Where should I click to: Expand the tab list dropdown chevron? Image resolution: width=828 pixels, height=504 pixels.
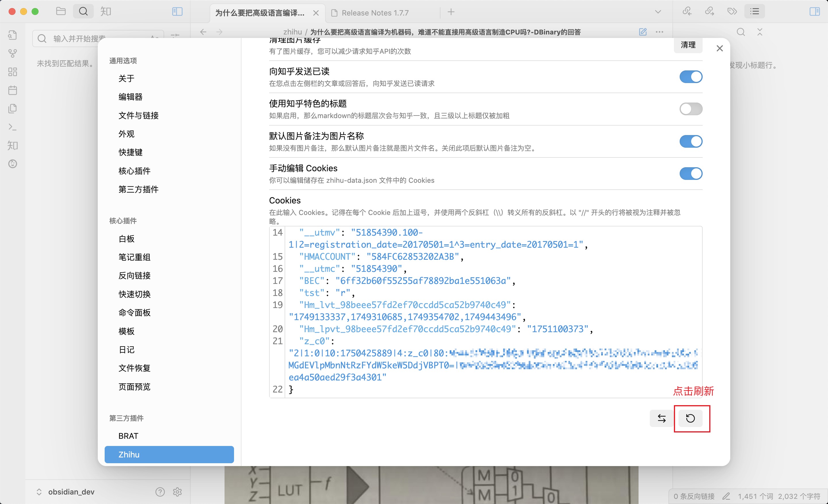pyautogui.click(x=658, y=12)
